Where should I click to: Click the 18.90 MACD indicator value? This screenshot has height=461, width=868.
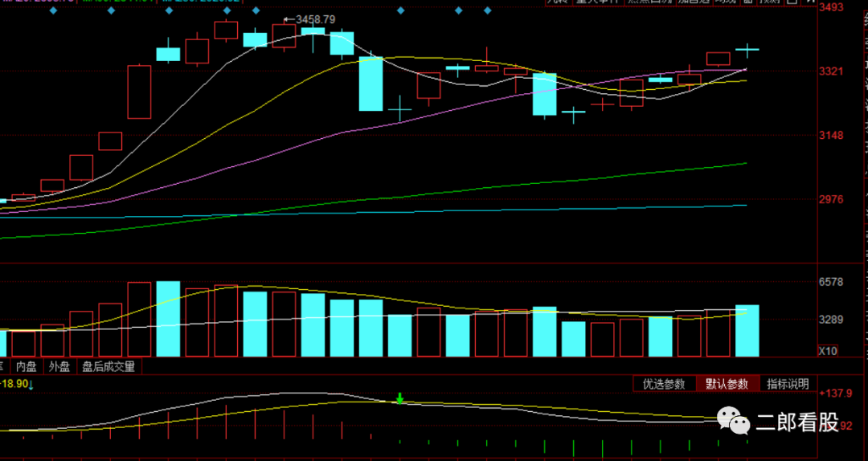15,384
